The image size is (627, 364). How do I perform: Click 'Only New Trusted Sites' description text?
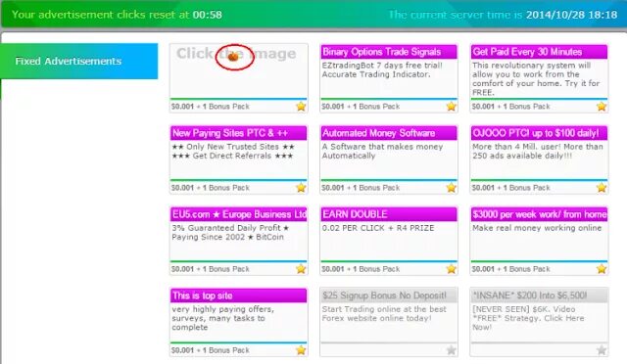[x=233, y=151]
